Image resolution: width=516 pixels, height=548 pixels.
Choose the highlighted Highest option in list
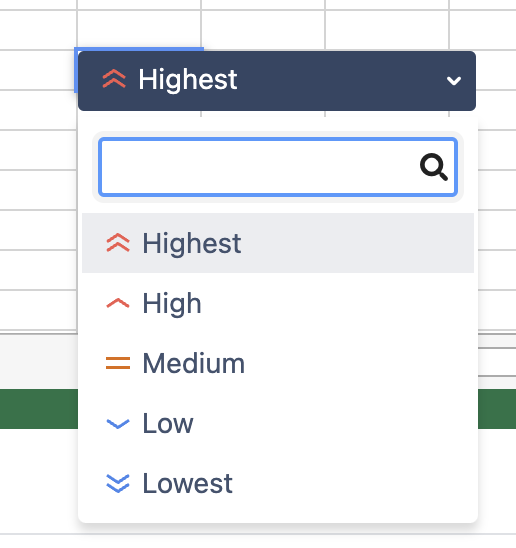click(278, 243)
